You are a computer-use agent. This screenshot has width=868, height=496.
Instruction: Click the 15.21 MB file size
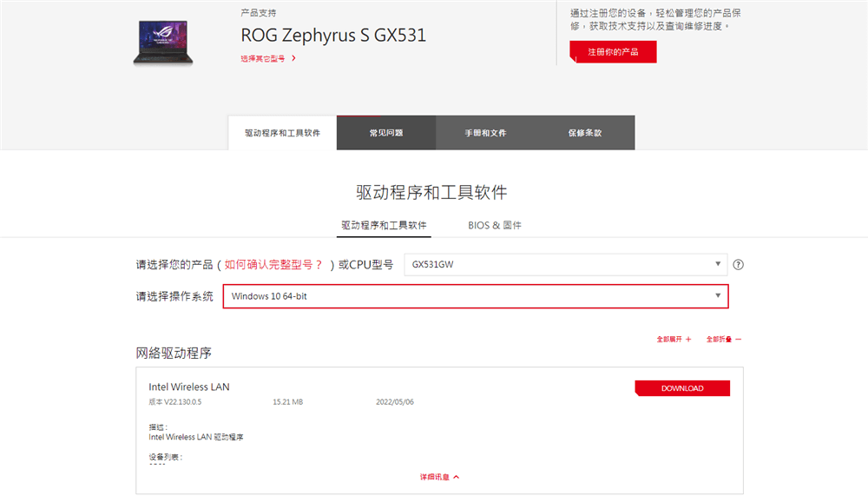click(x=288, y=402)
